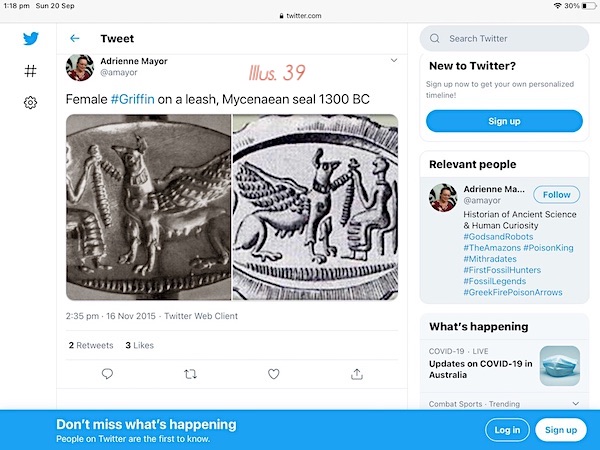Open the left griffin seal photo
The image size is (600, 450).
tap(148, 207)
